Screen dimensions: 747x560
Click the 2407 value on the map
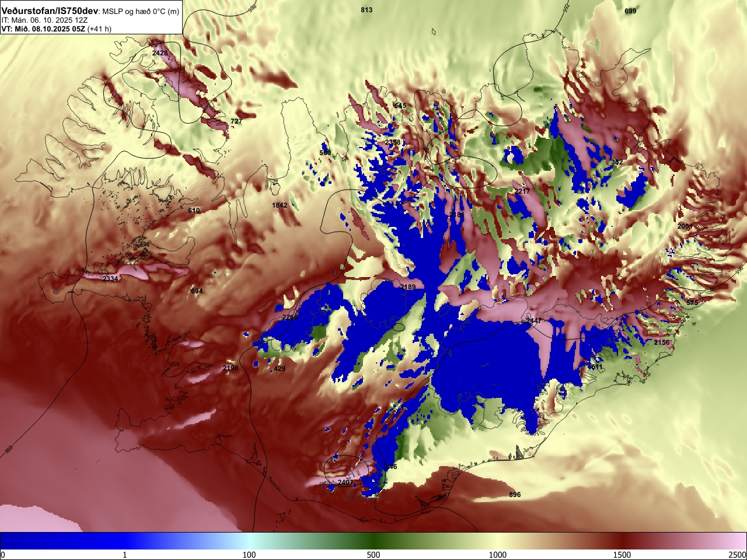pos(345,482)
